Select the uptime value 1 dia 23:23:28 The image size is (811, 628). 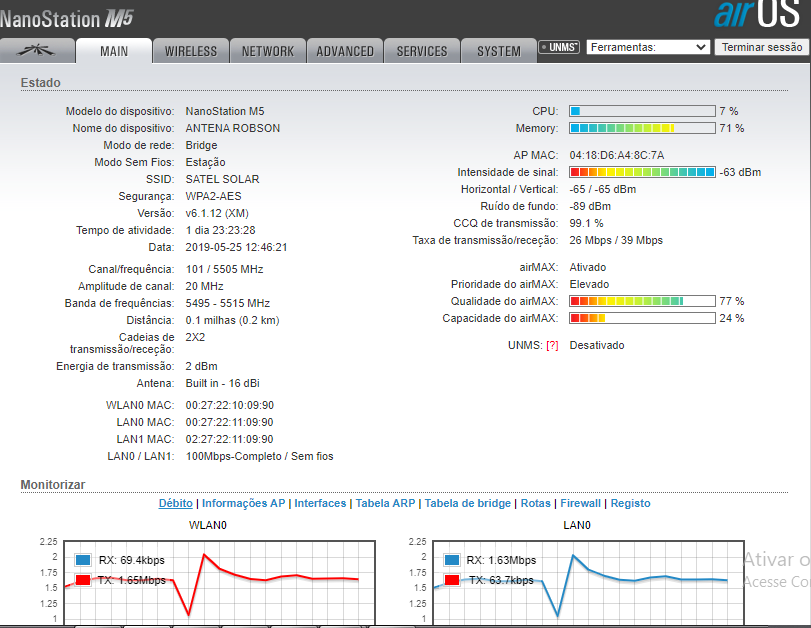[x=220, y=230]
